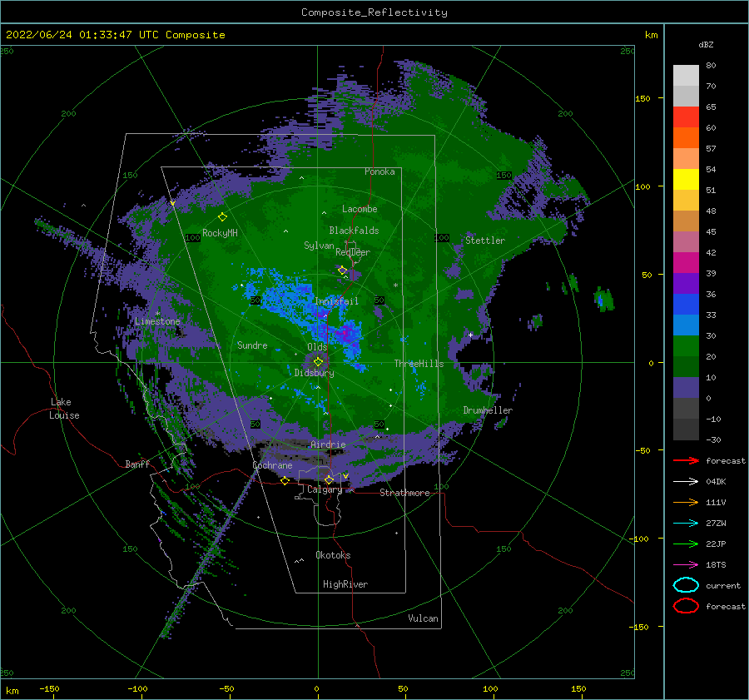This screenshot has height=700, width=749.
Task: Click the Drumheller label
Action: (488, 410)
